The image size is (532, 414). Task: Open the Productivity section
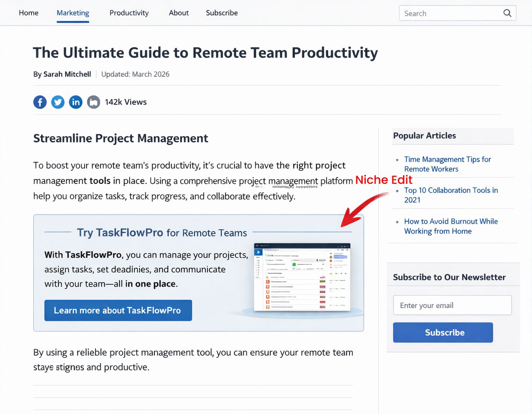pos(129,13)
